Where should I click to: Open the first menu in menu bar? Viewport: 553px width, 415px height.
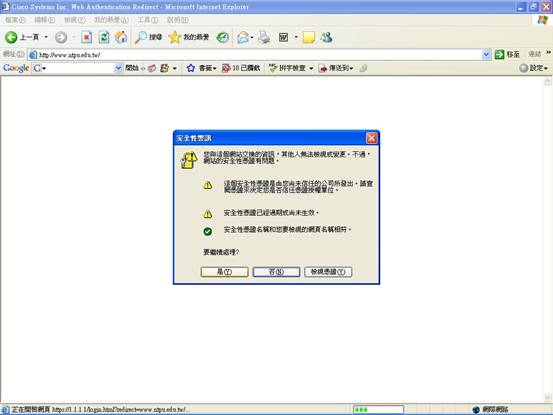15,20
